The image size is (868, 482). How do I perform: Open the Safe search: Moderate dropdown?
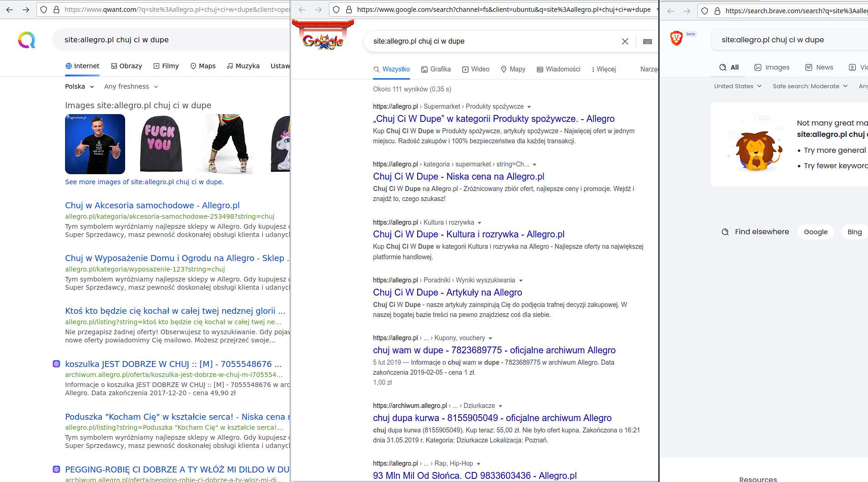(810, 86)
